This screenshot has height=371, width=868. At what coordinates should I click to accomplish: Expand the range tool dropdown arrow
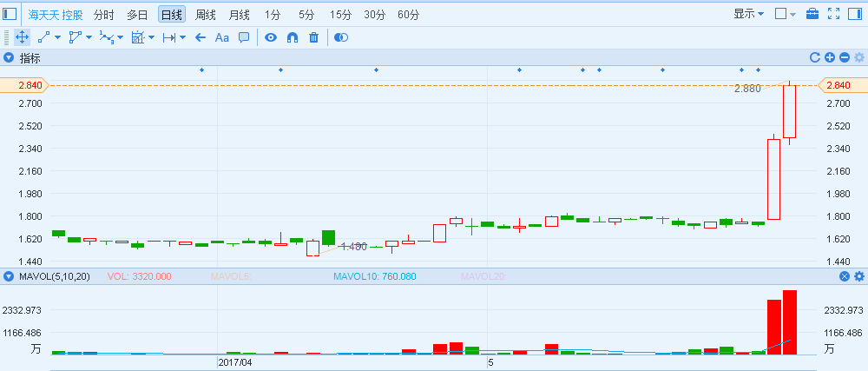coord(182,38)
